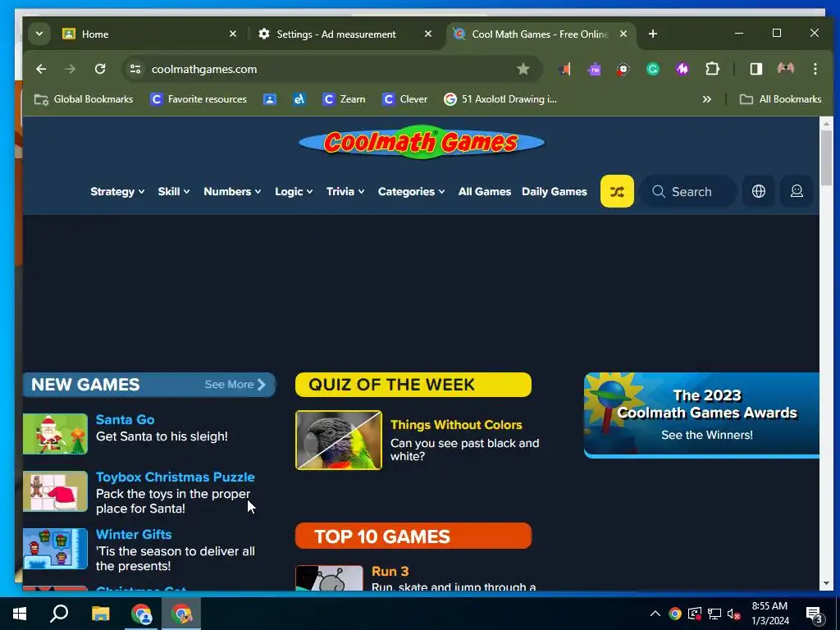Open the Clever bookmark

(404, 99)
